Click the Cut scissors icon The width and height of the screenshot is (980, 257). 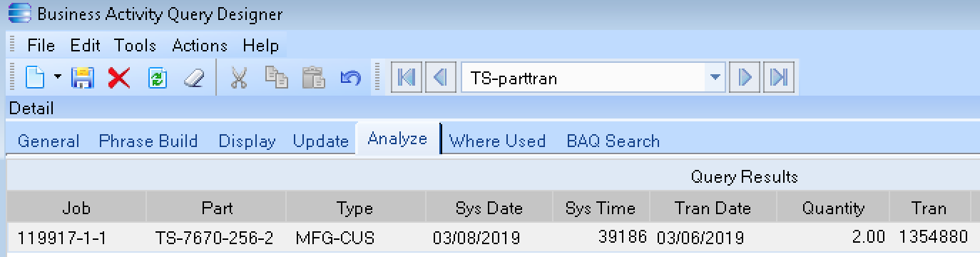coord(239,78)
